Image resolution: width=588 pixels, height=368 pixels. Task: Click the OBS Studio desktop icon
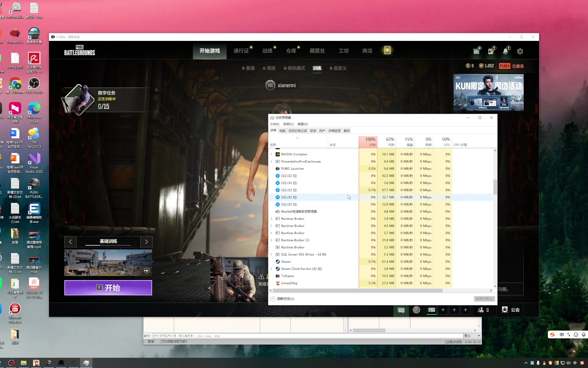point(34,86)
